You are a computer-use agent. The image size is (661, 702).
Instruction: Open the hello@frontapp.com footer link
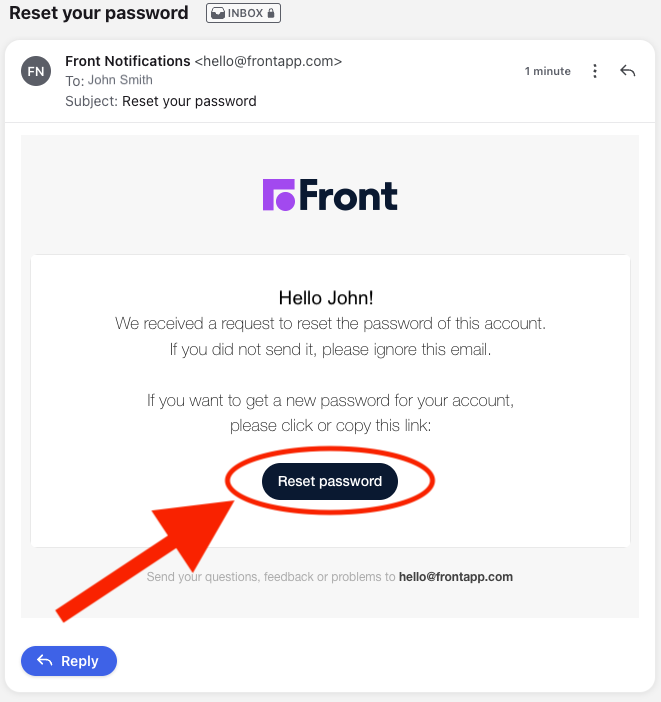tap(455, 577)
